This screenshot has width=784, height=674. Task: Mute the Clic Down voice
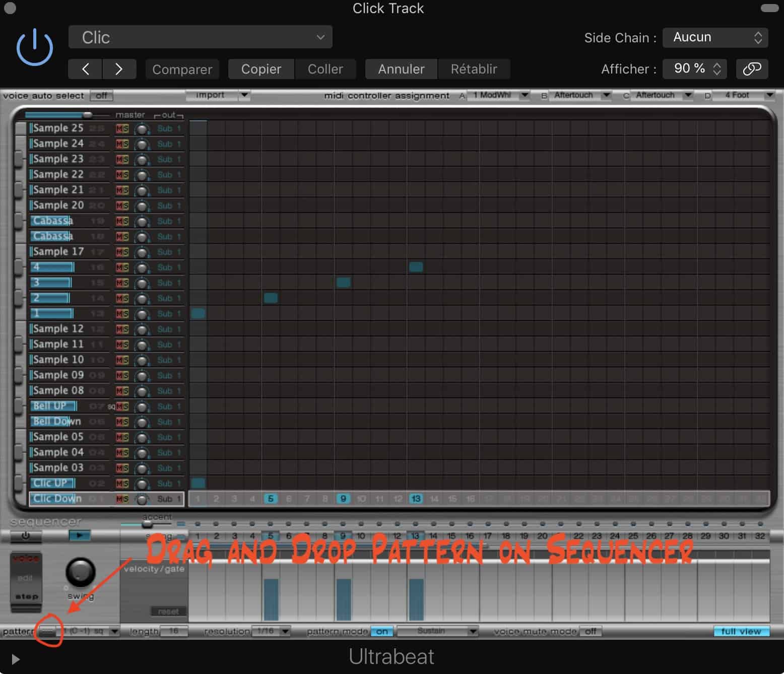coord(119,499)
